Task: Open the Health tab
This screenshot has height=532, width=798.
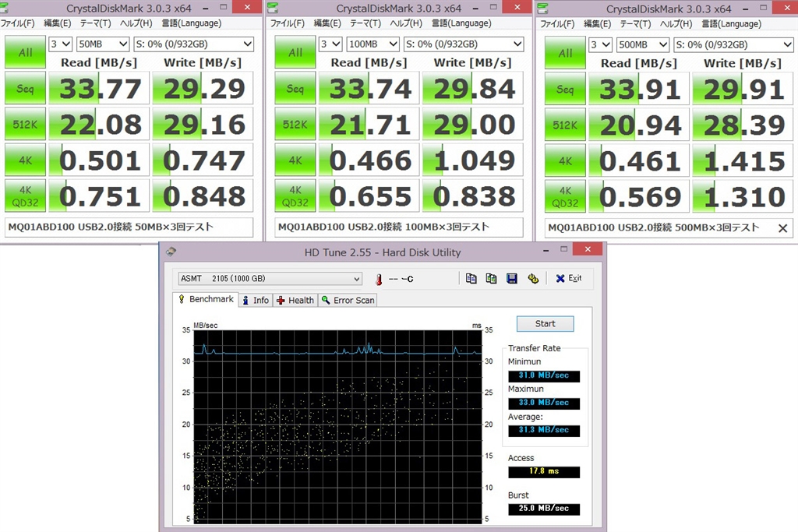Action: (x=295, y=300)
